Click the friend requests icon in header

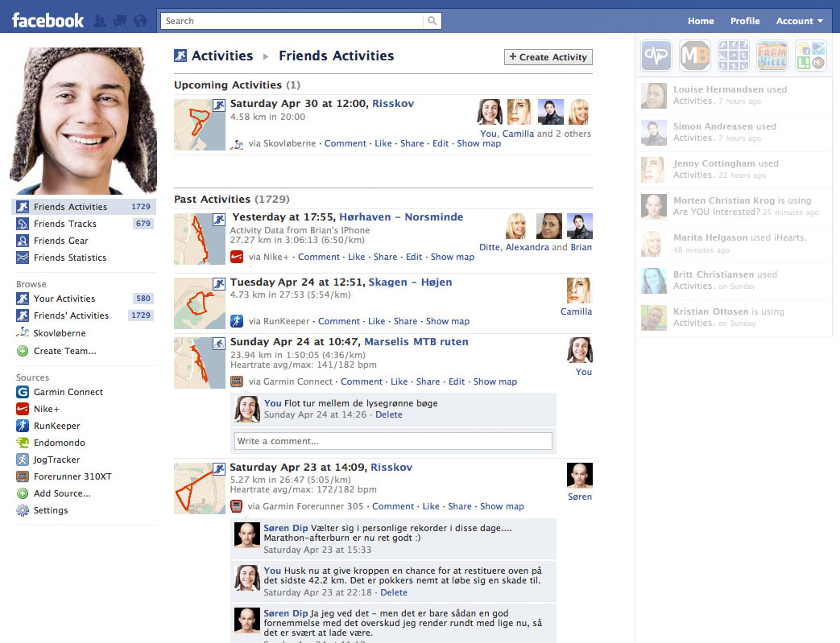[101, 21]
